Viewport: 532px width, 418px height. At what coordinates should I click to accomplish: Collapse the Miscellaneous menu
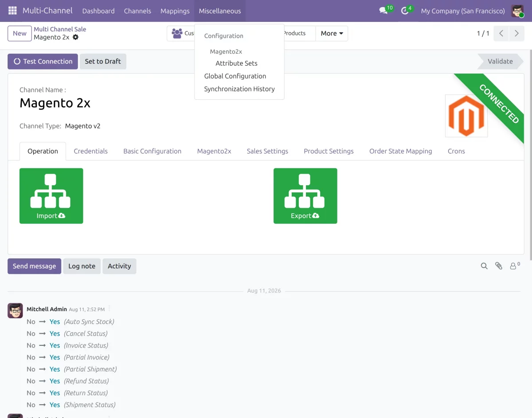(x=220, y=11)
